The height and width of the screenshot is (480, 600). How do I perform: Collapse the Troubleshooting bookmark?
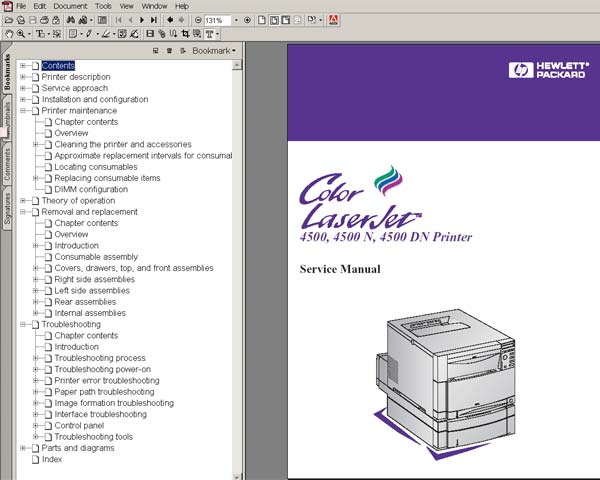23,324
